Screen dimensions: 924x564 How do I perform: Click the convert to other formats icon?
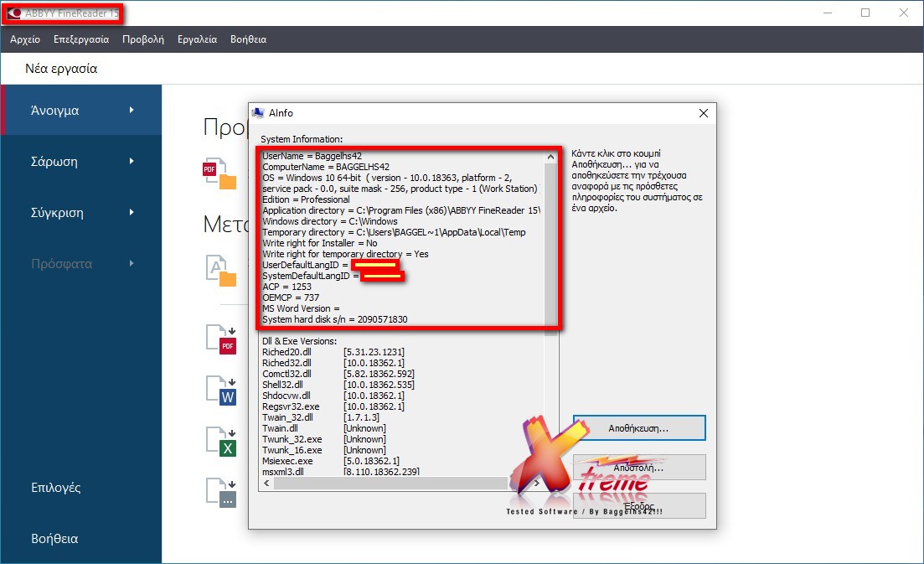click(221, 494)
